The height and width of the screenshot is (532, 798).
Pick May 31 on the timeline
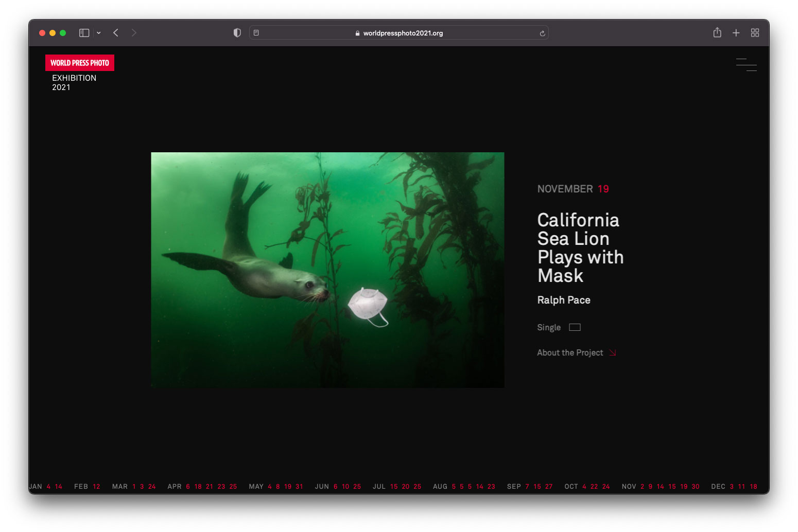299,486
